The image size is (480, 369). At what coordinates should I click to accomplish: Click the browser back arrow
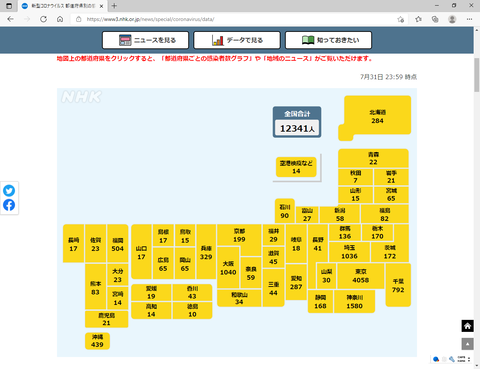(x=10, y=19)
